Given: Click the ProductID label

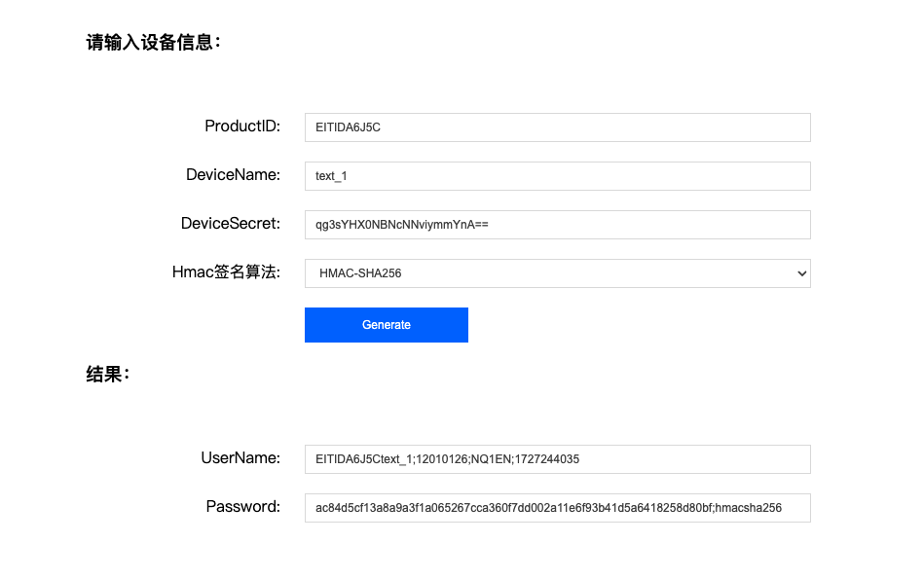Looking at the screenshot, I should (x=241, y=127).
